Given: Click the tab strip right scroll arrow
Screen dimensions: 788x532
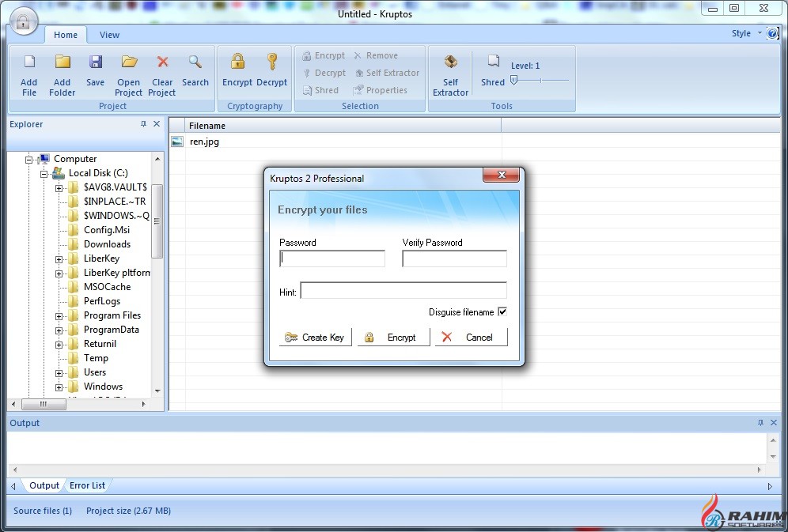Looking at the screenshot, I should 771,486.
